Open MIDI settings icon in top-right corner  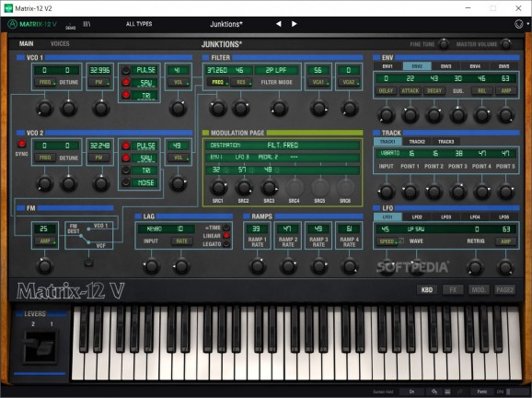(x=518, y=24)
